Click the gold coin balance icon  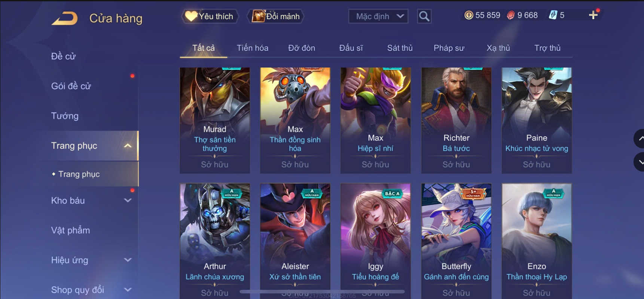click(x=468, y=15)
